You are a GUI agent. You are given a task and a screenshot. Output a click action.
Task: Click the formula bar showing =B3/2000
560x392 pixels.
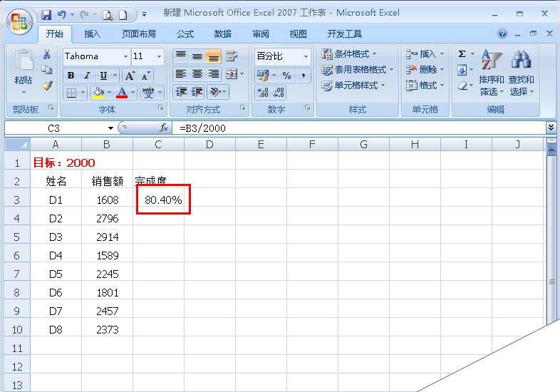pyautogui.click(x=358, y=128)
